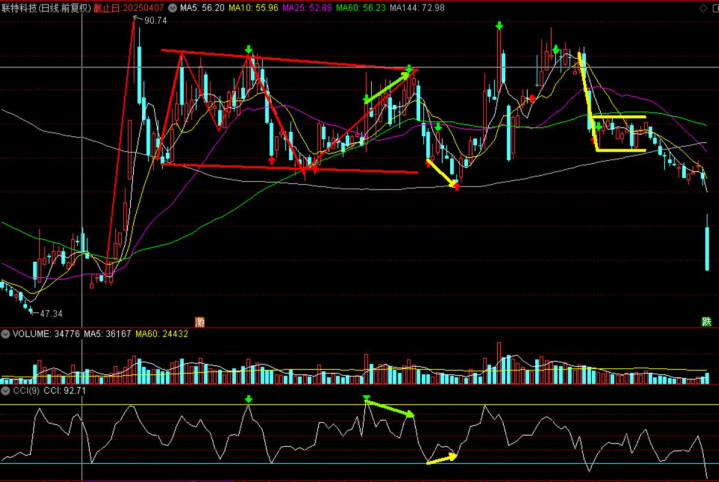This screenshot has width=719, height=482.
Task: Click the cutoff date 截止日:20250407
Action: [x=128, y=8]
